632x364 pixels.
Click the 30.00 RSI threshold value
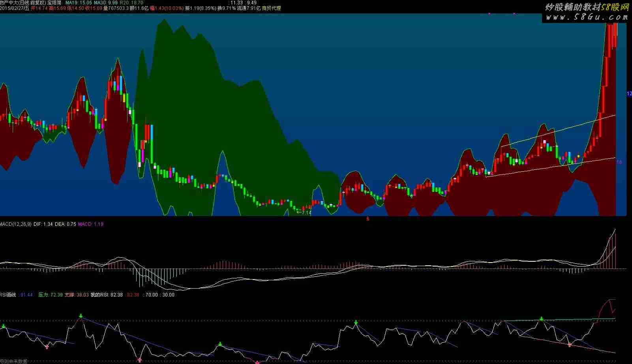[168, 295]
